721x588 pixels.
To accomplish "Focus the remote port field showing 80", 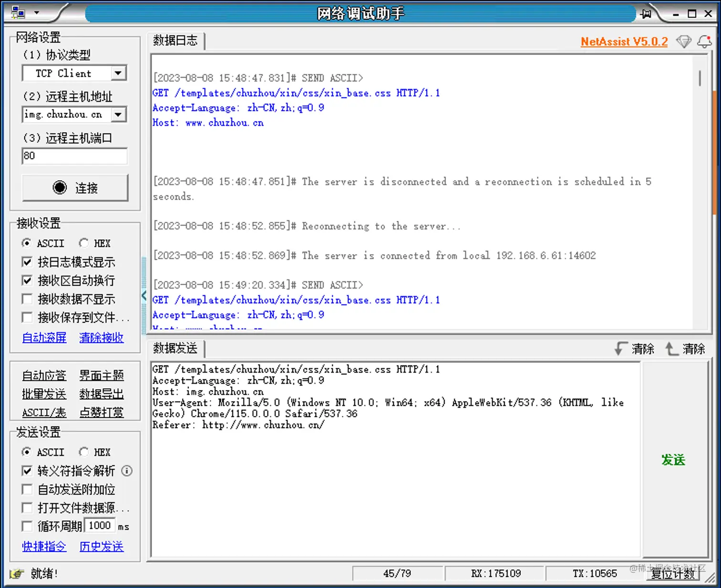I will [x=74, y=156].
